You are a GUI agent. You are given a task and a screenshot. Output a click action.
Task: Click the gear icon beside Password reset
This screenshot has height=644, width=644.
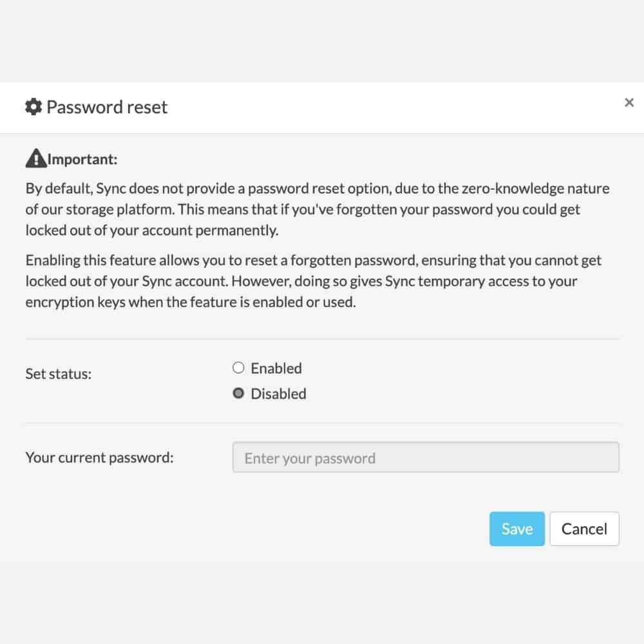(33, 107)
